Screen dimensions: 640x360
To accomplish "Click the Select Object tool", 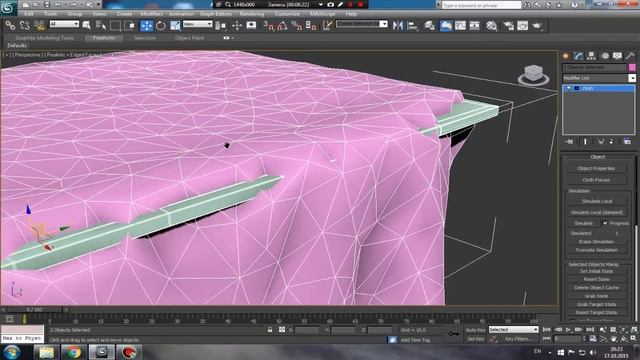I will pyautogui.click(x=86, y=26).
